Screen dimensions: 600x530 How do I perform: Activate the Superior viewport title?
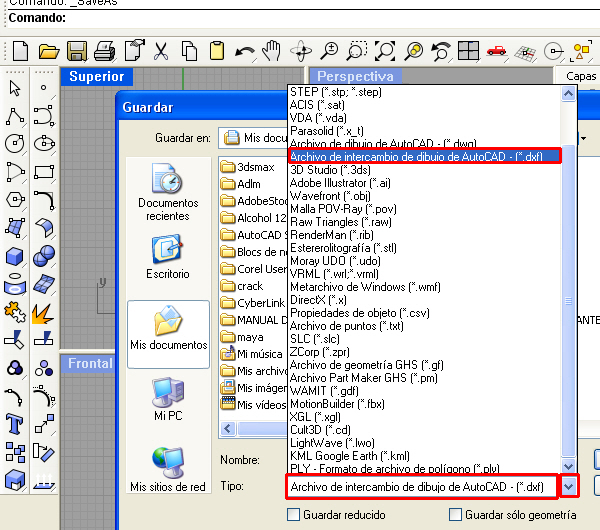tap(96, 77)
